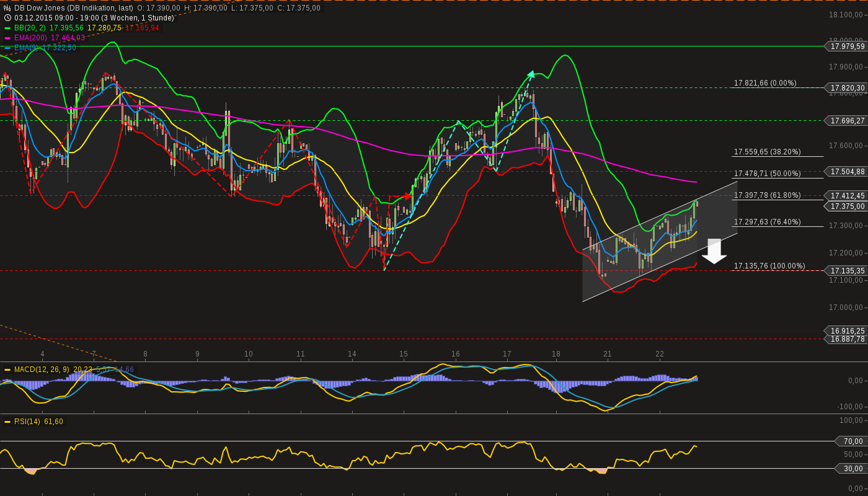This screenshot has height=496, width=868.
Task: Click the RSI 70,00 overbought level tag
Action: pyautogui.click(x=851, y=441)
